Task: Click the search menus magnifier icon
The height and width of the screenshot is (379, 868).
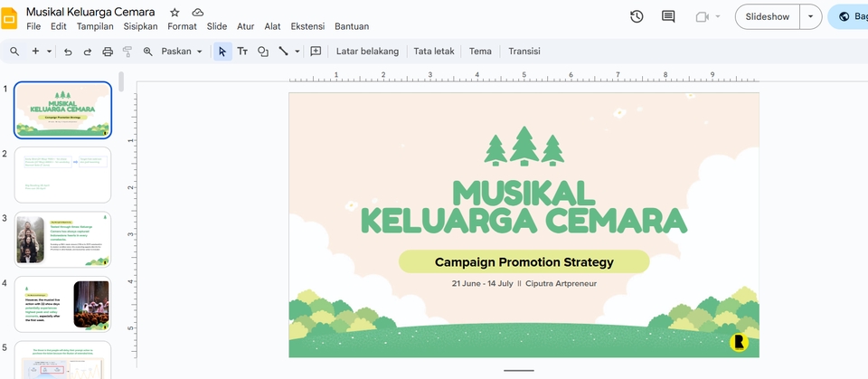Action: (14, 52)
